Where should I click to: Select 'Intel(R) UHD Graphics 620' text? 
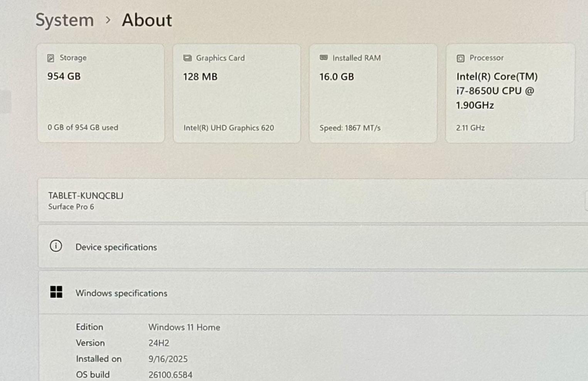229,128
